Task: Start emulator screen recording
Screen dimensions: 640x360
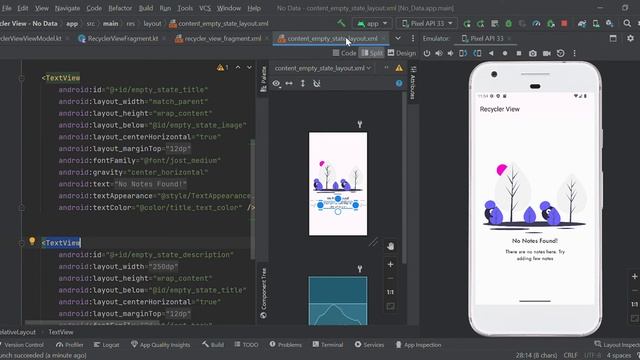Action: point(547,53)
